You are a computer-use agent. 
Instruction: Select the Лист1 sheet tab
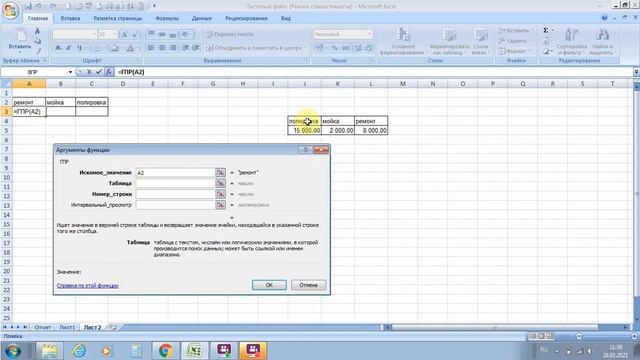67,327
